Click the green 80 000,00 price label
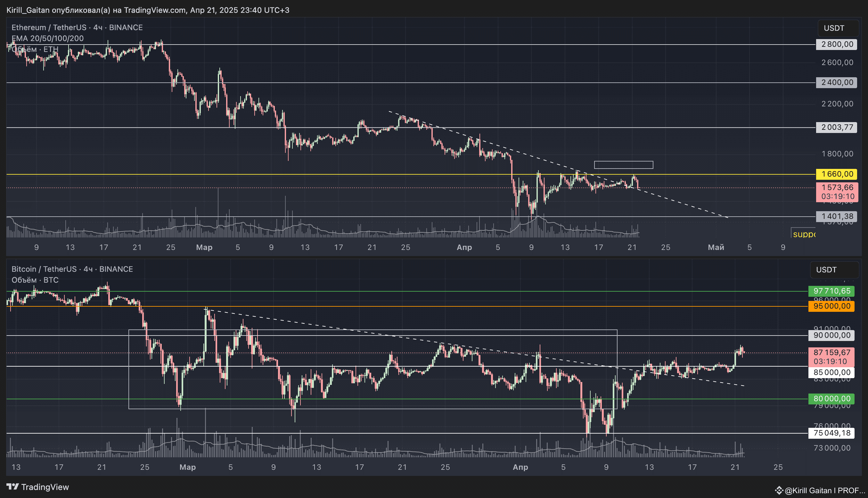This screenshot has height=498, width=868. point(831,399)
